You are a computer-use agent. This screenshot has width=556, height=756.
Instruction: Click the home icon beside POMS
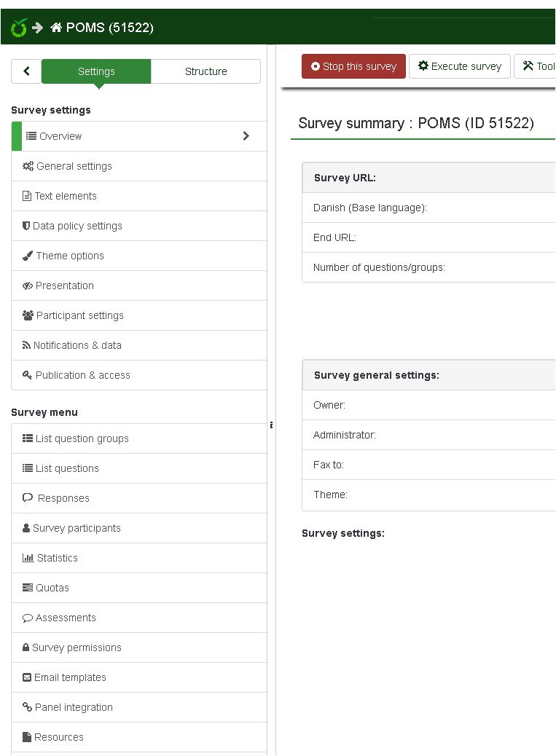click(56, 28)
